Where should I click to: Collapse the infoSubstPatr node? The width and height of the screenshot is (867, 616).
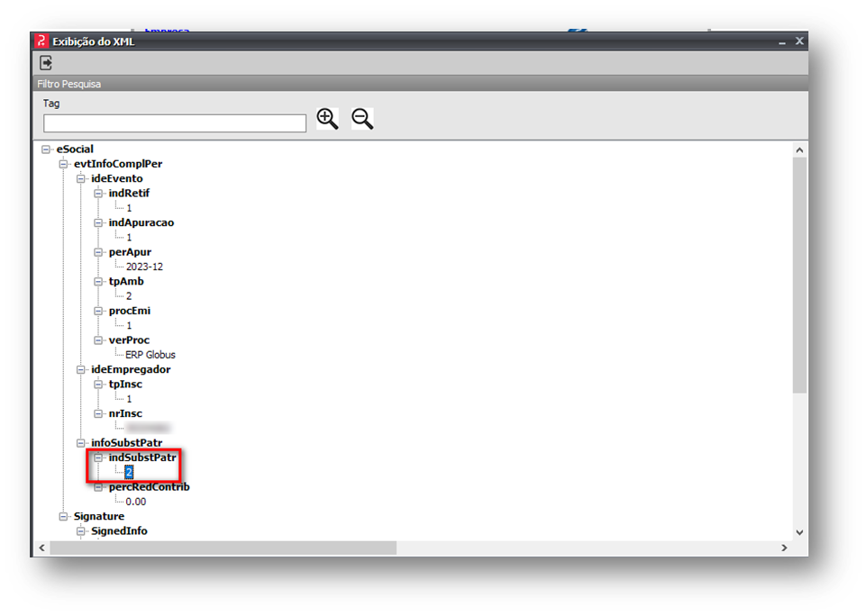(81, 443)
